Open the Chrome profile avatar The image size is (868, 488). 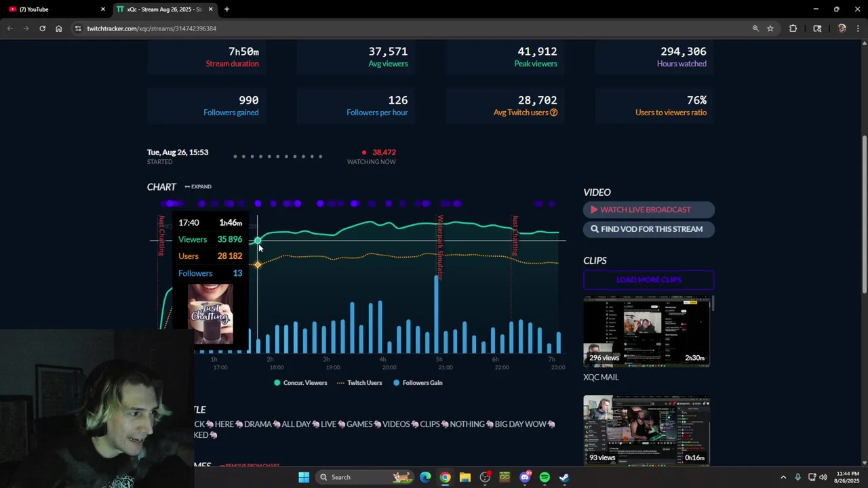842,28
